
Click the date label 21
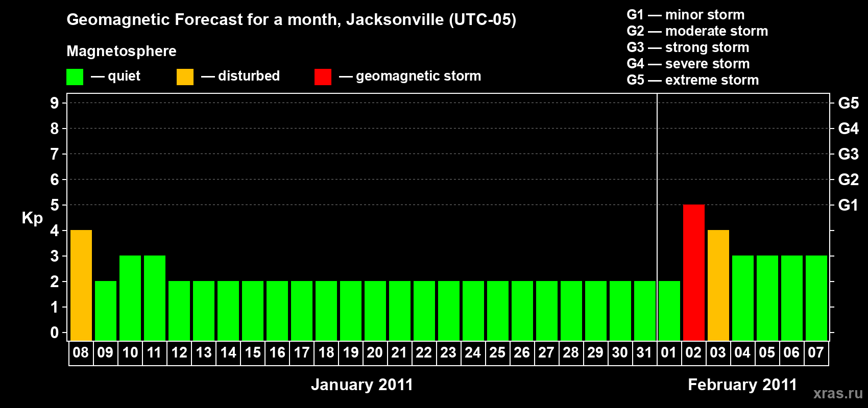[x=399, y=352]
